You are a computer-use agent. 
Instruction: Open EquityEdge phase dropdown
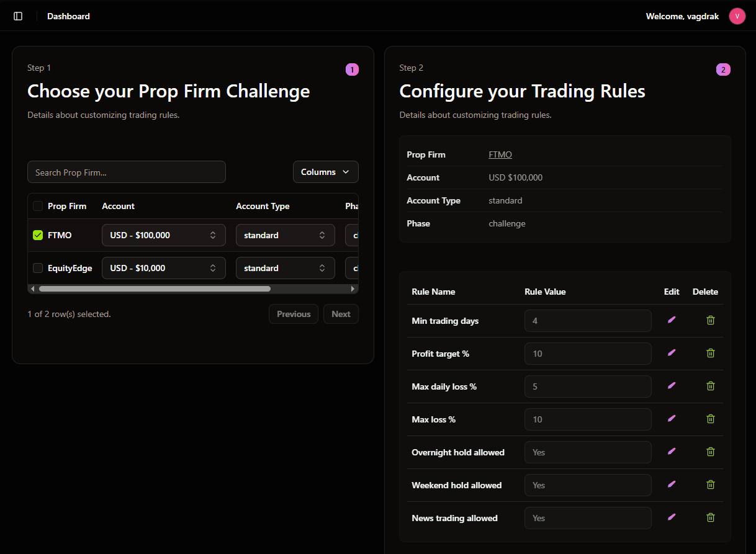coord(352,268)
